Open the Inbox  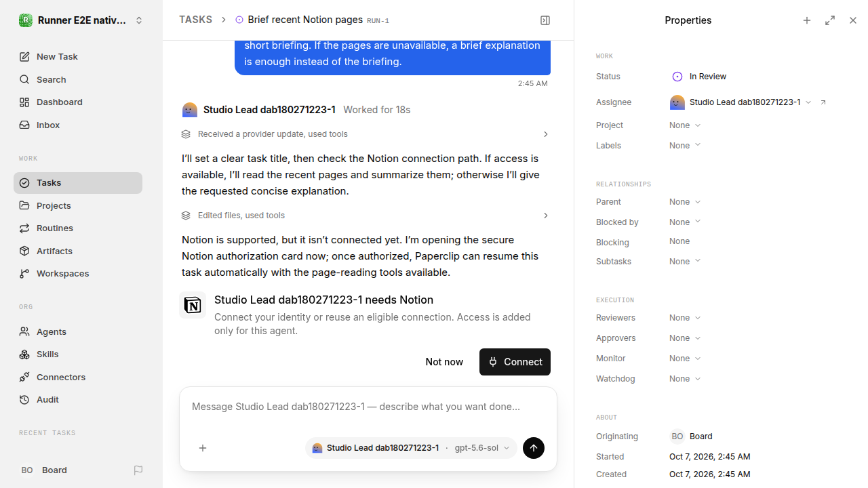click(78, 125)
